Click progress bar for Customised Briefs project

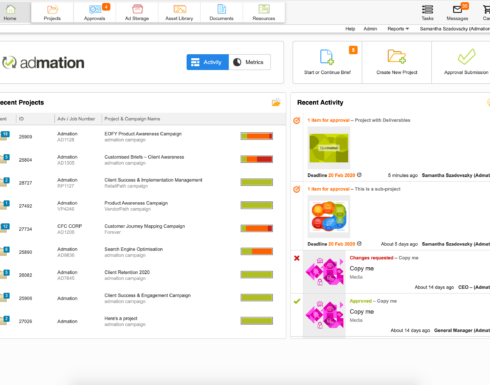(257, 159)
